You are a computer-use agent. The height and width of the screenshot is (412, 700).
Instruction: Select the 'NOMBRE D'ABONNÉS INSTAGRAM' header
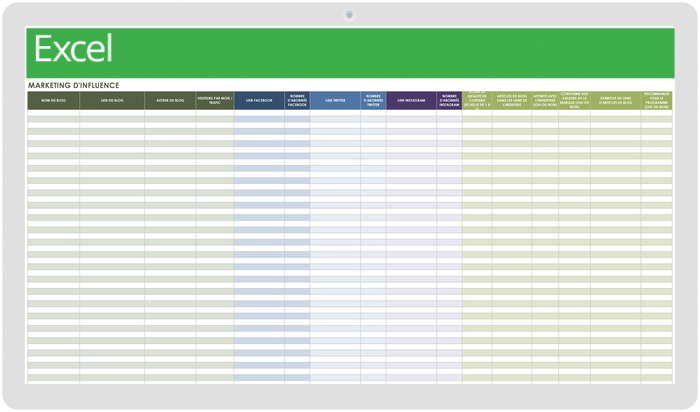coord(449,100)
